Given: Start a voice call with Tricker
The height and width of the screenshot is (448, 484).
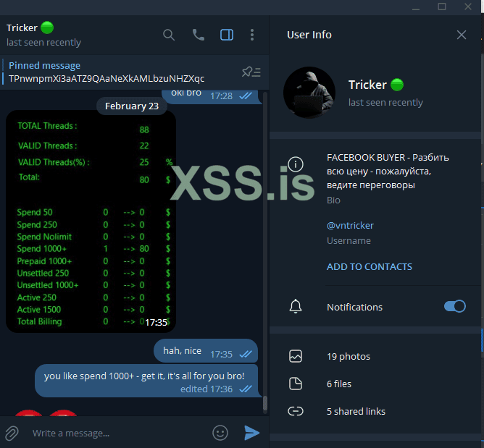Looking at the screenshot, I should [x=199, y=35].
